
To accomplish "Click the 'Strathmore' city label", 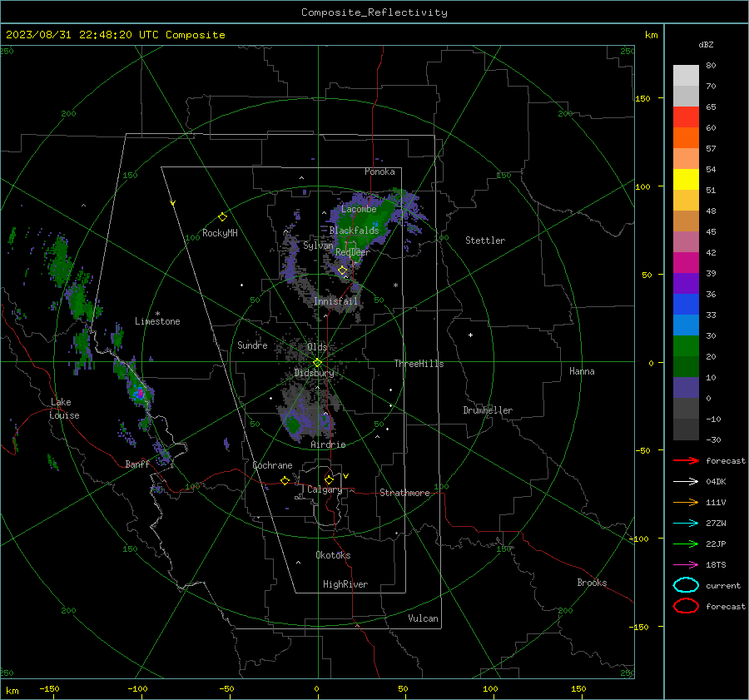I will point(404,493).
